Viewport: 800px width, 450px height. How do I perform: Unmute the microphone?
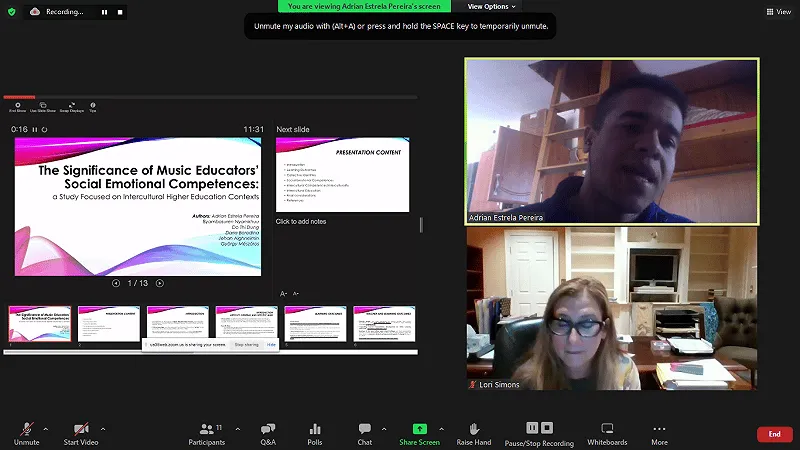coord(27,432)
